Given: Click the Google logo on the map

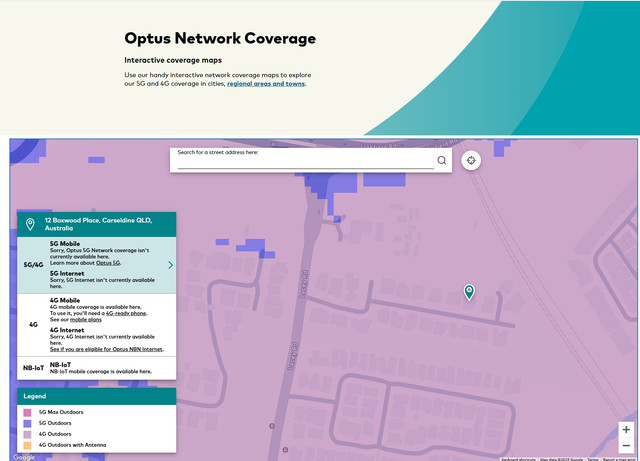Looking at the screenshot, I should [x=24, y=457].
